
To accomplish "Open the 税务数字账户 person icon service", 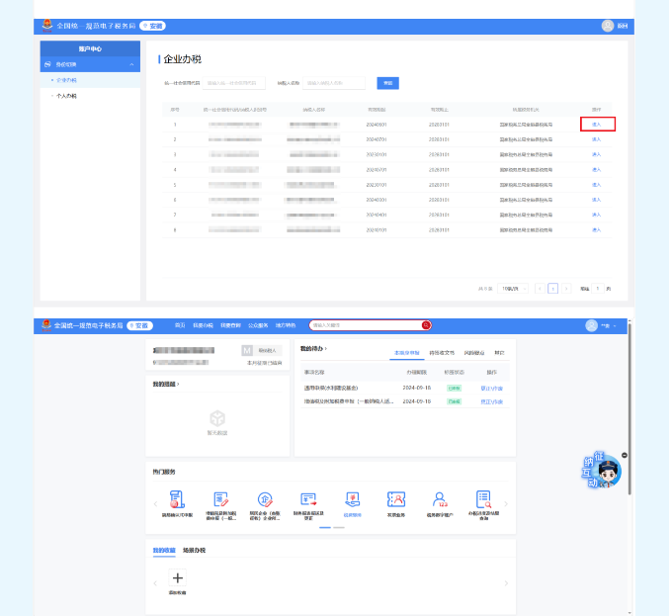I will [440, 500].
